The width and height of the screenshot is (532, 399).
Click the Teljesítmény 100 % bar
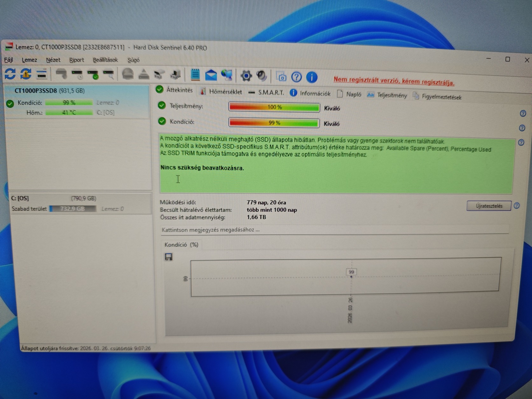click(274, 107)
